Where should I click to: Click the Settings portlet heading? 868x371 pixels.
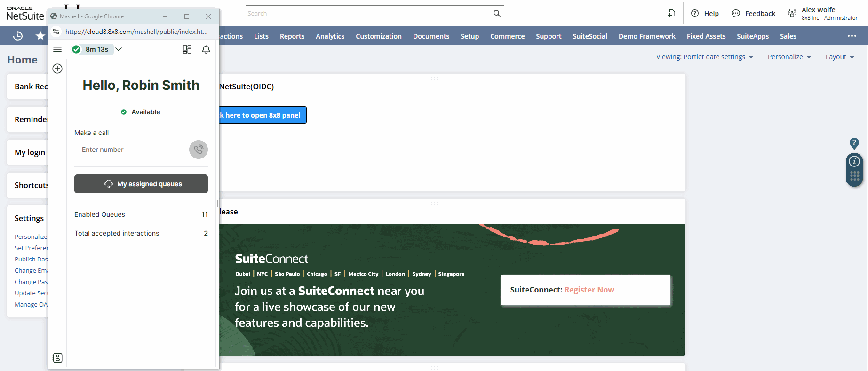click(x=29, y=218)
